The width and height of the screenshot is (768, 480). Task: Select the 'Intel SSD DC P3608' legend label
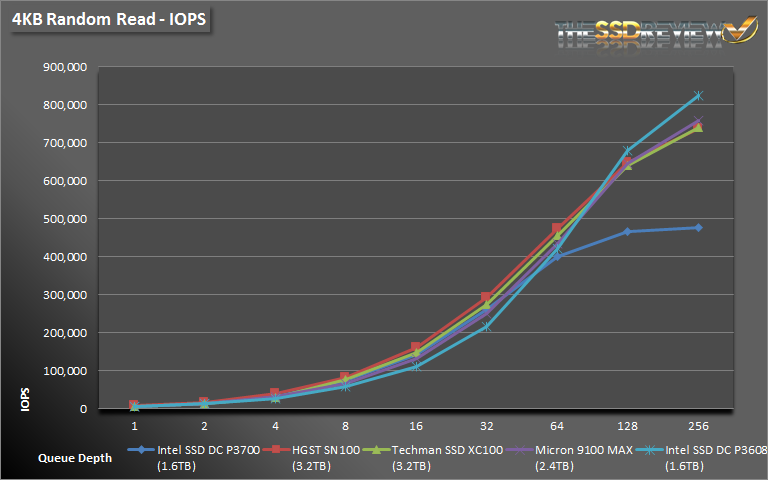(x=717, y=450)
